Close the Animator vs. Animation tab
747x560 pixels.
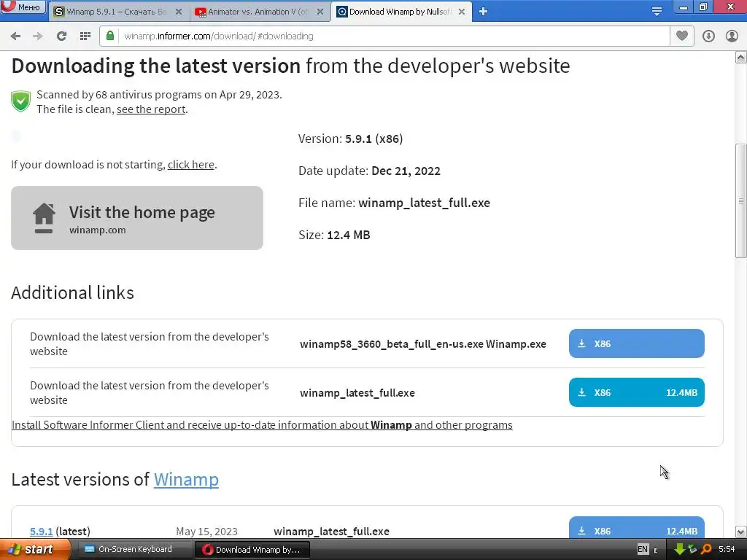click(x=320, y=12)
